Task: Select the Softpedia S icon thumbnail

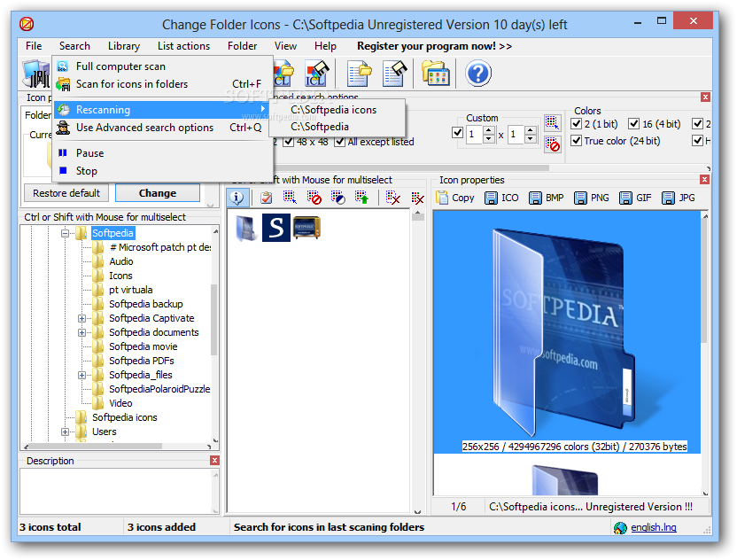Action: tap(275, 228)
